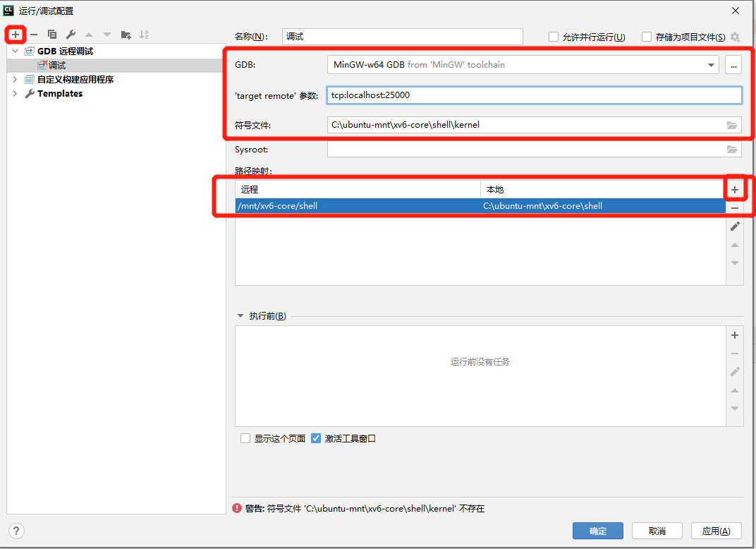This screenshot has width=756, height=549.
Task: Click the move into new folder icon
Action: [x=126, y=34]
